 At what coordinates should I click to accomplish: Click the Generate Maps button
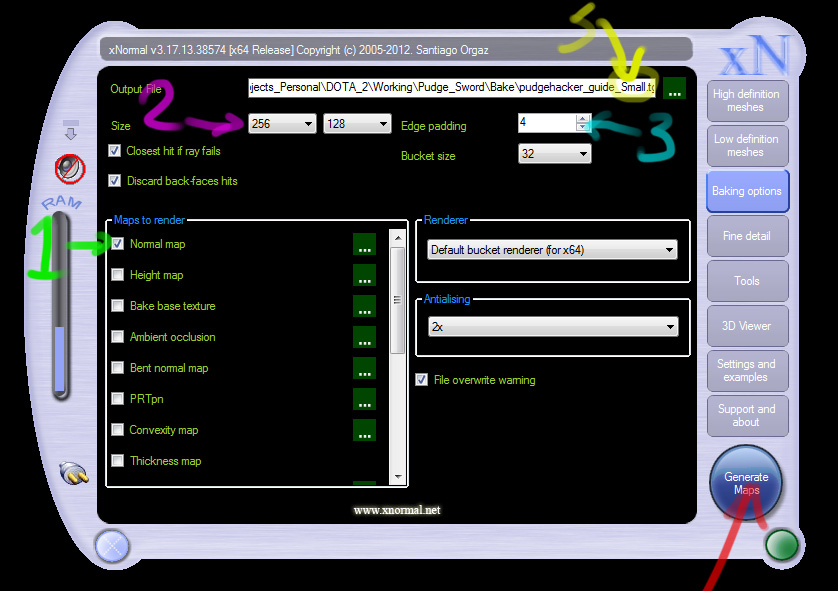pyautogui.click(x=746, y=483)
